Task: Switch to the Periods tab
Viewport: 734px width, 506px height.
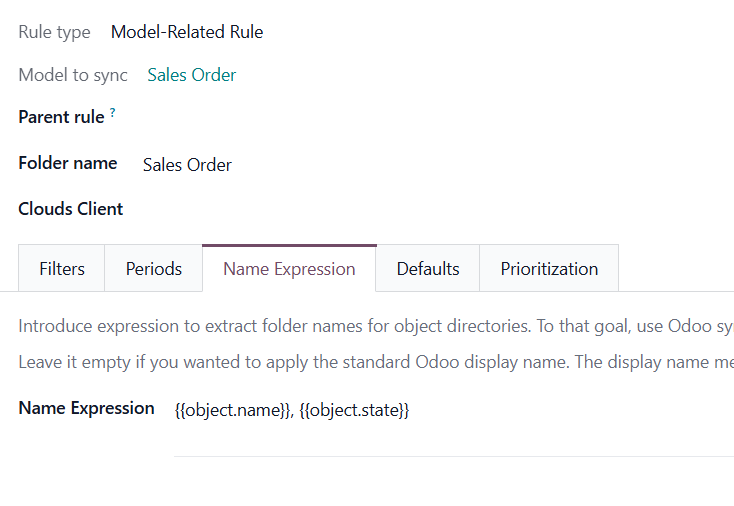Action: (154, 269)
